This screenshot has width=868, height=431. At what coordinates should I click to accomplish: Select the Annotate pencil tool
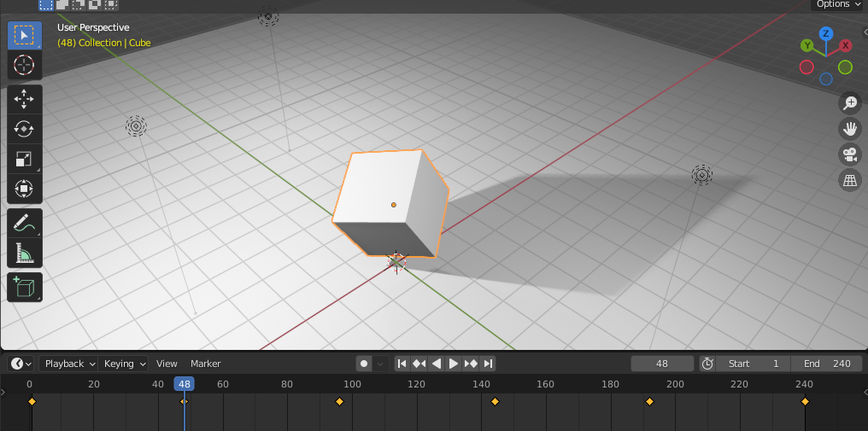25,223
